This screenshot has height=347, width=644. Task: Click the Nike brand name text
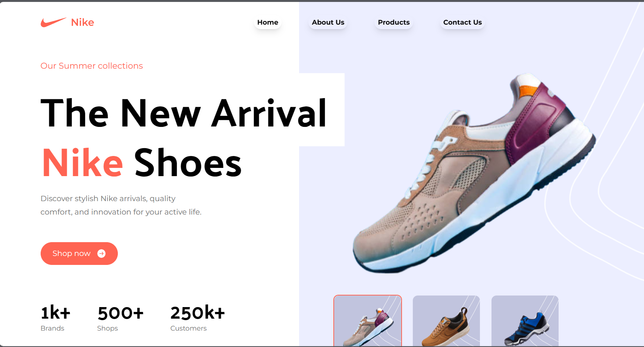82,22
